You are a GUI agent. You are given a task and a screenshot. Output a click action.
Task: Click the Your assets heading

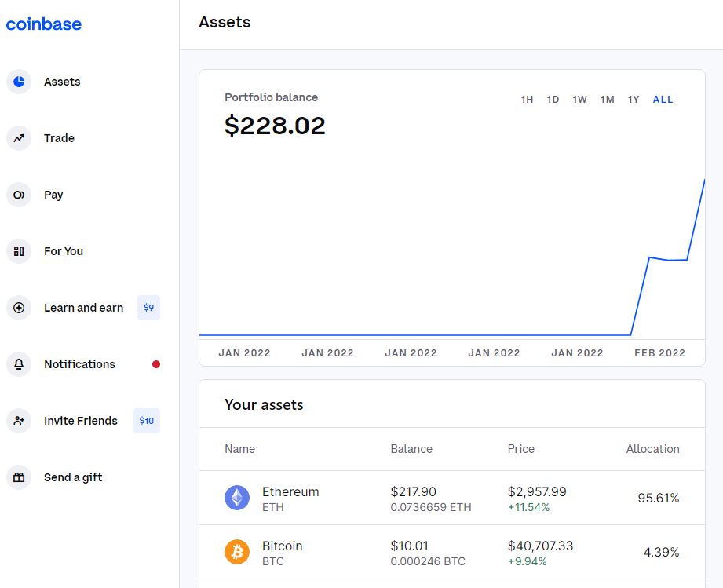(x=264, y=405)
